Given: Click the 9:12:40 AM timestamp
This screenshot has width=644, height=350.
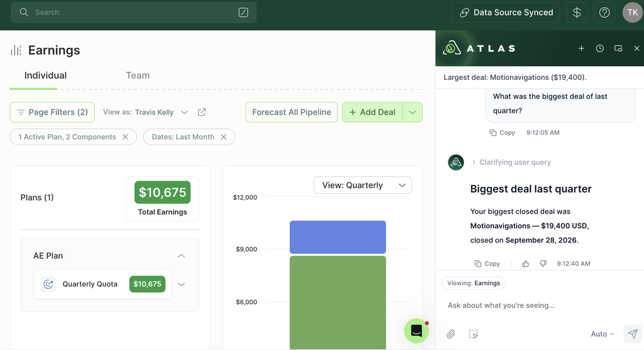Looking at the screenshot, I should tap(574, 264).
